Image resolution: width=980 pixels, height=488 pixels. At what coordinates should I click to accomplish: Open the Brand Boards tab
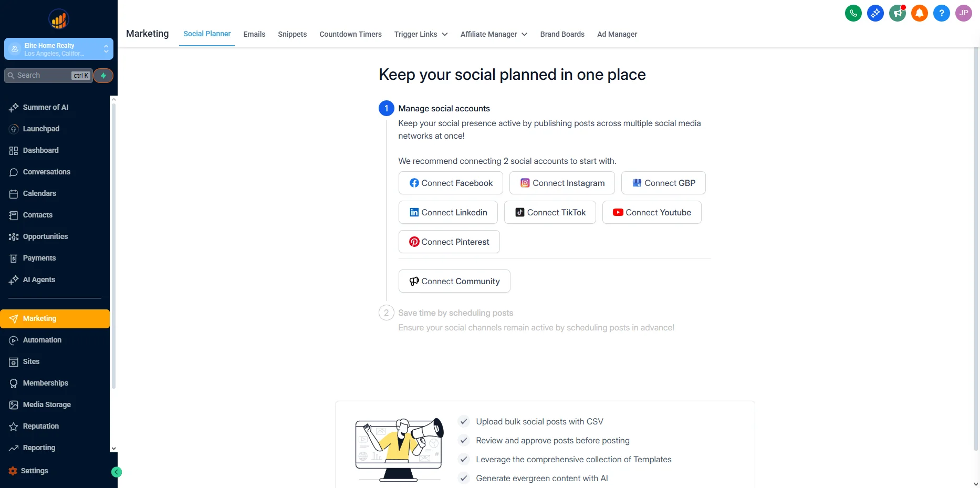click(x=562, y=34)
